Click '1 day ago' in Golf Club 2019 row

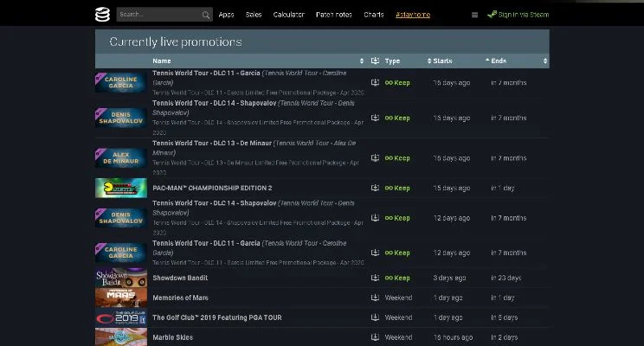pos(448,317)
